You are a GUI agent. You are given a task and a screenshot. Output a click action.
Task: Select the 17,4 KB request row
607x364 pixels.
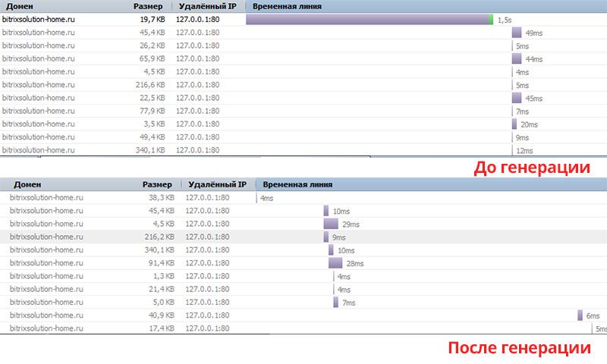303,328
